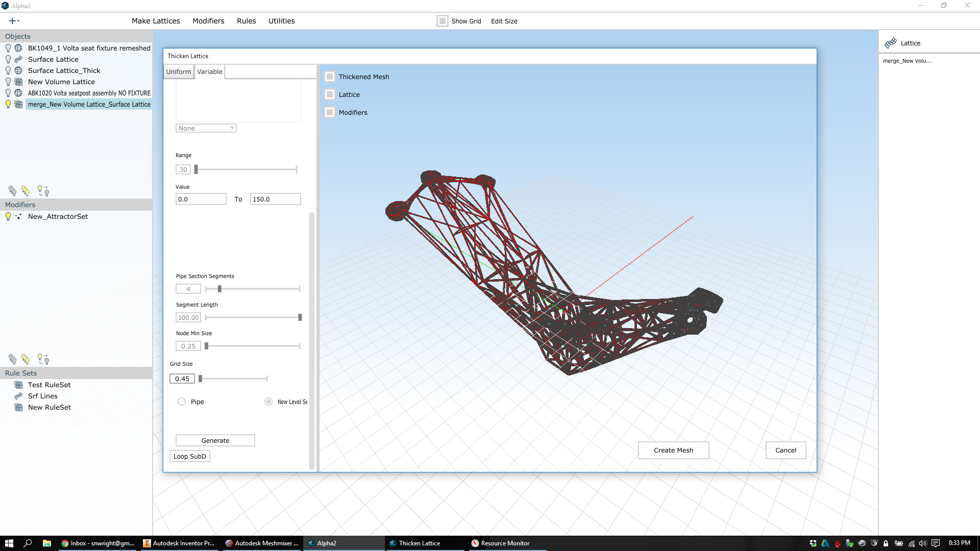Adjust Node Min Size slider

tap(206, 346)
